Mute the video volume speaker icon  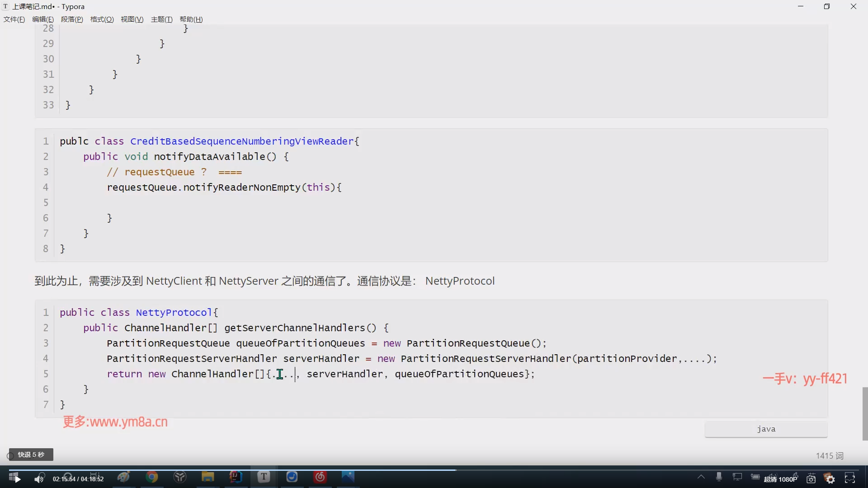(x=39, y=479)
